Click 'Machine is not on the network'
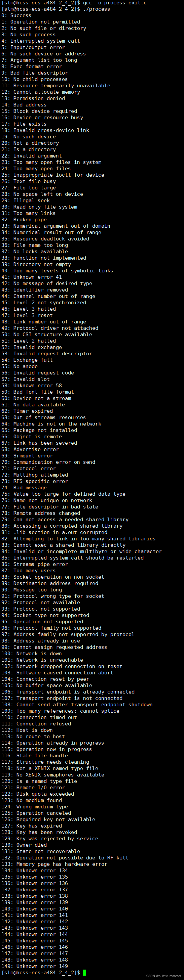 click(x=51, y=424)
